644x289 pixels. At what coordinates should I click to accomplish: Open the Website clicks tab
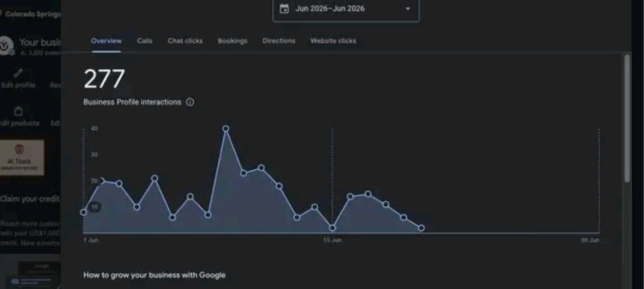tap(333, 41)
